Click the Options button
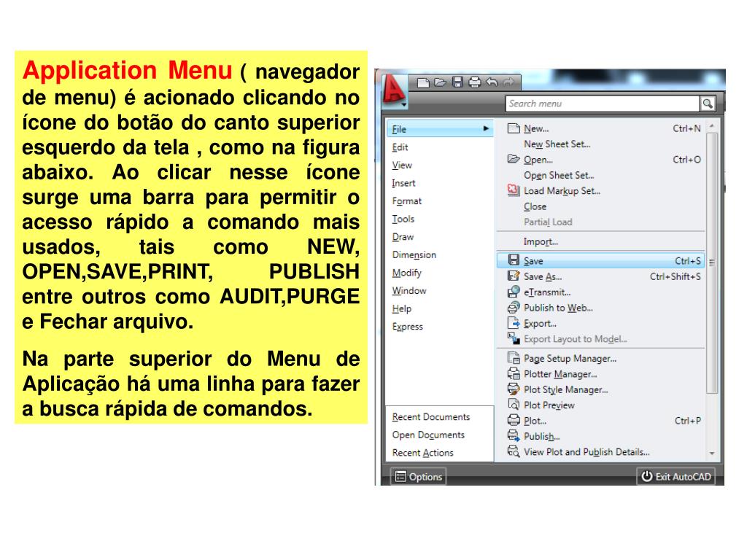The image size is (747, 560). pos(419,477)
